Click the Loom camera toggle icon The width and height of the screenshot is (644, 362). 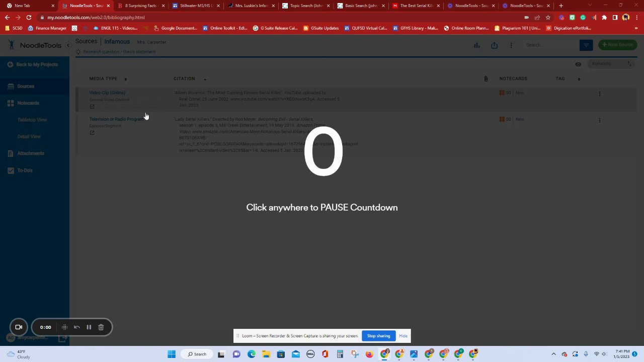[x=19, y=327]
